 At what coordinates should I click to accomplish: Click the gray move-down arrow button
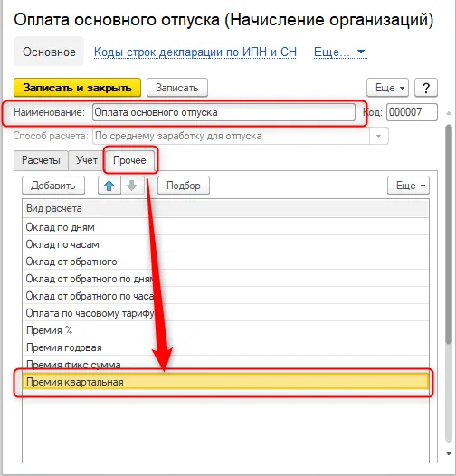[x=132, y=186]
